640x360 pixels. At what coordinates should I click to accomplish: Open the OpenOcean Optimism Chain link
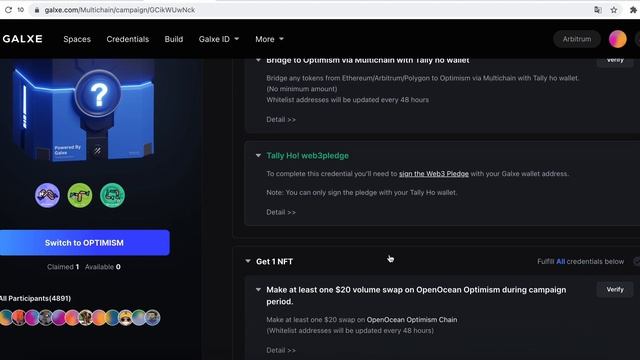(412, 320)
